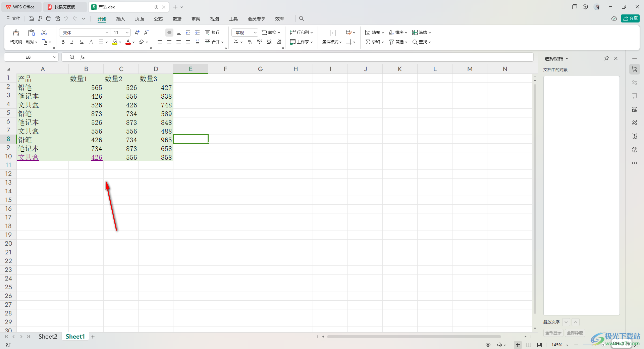Increase font size with A+ icon
644x349 pixels.
pyautogui.click(x=137, y=33)
